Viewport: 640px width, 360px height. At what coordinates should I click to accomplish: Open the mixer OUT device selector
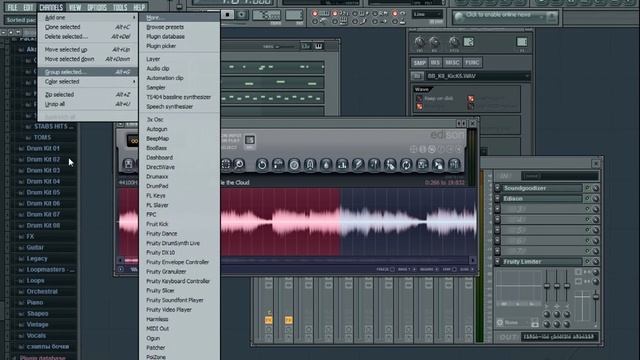coord(559,337)
